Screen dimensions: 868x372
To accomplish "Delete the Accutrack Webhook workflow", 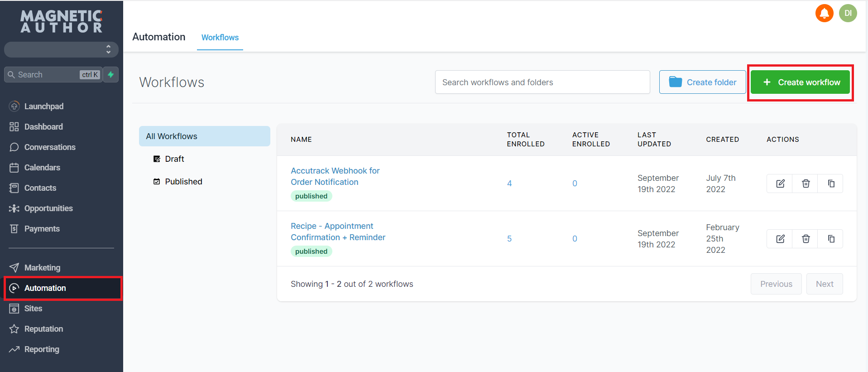I will click(806, 184).
